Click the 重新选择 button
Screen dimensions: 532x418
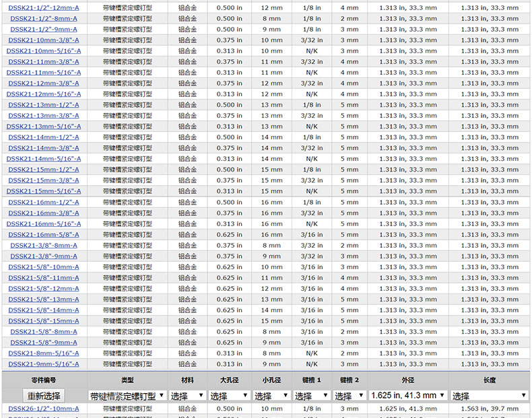pos(44,396)
